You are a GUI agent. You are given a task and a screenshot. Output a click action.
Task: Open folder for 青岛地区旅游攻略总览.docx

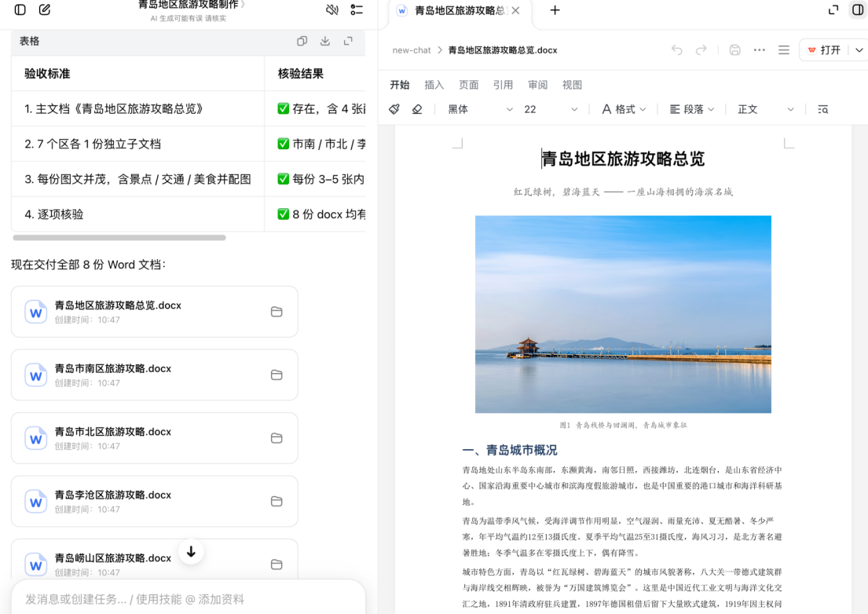coord(277,312)
